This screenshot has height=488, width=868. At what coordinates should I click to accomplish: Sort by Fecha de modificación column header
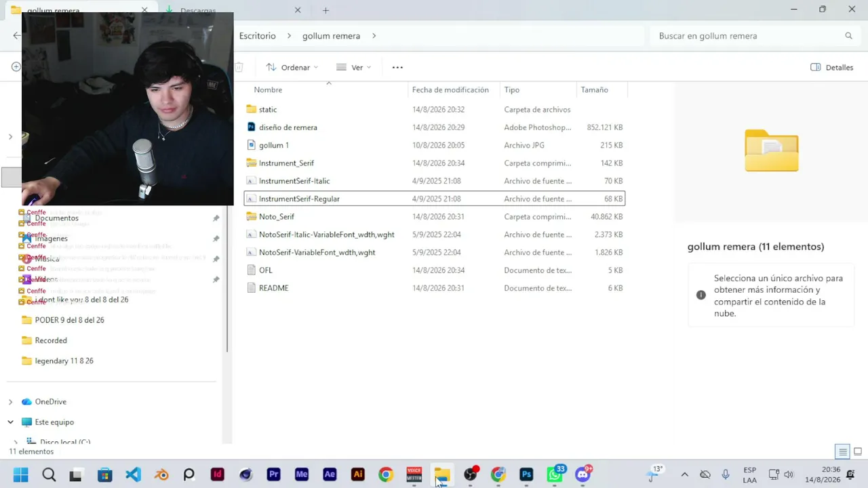click(450, 89)
